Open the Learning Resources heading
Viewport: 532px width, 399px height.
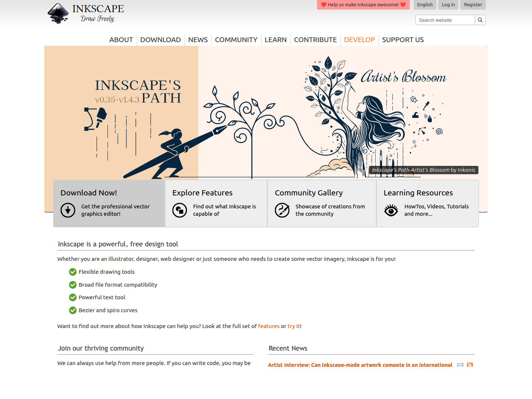pos(418,193)
